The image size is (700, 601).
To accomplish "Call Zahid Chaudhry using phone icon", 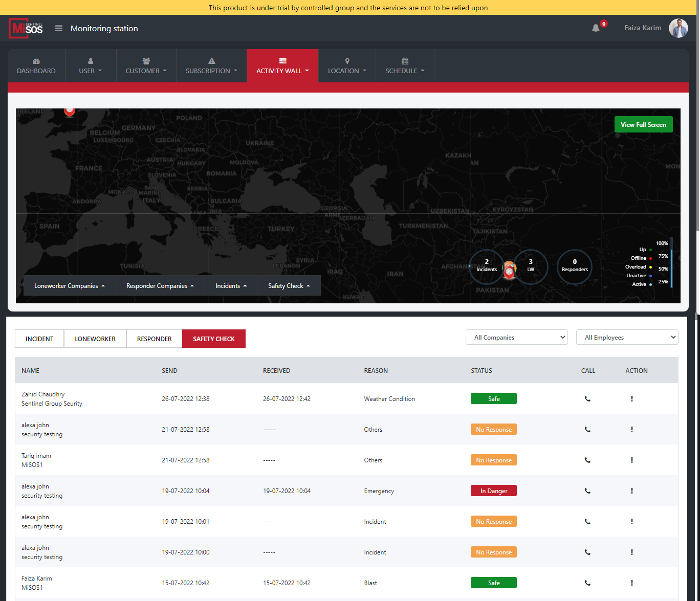I will (x=587, y=399).
